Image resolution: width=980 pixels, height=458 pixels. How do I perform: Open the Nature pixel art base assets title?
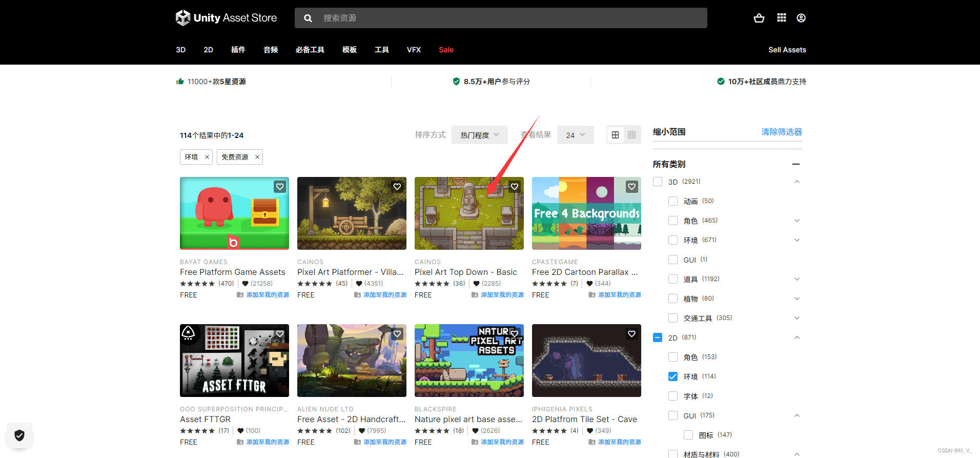[x=468, y=419]
